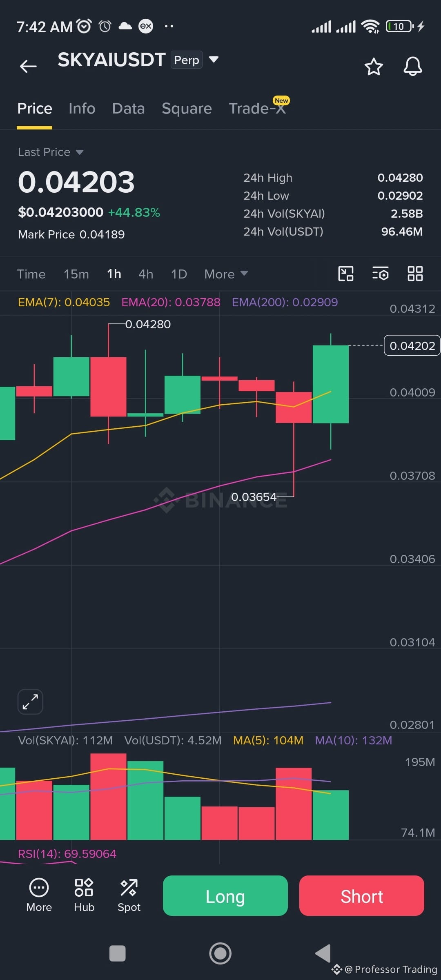Open the Square tab

point(187,109)
